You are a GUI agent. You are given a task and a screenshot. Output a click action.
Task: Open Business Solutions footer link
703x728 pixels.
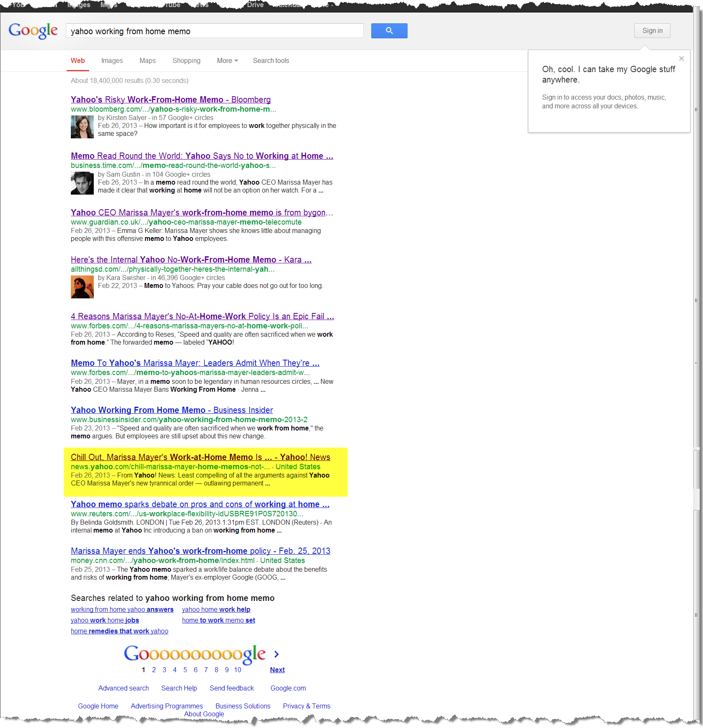(243, 706)
